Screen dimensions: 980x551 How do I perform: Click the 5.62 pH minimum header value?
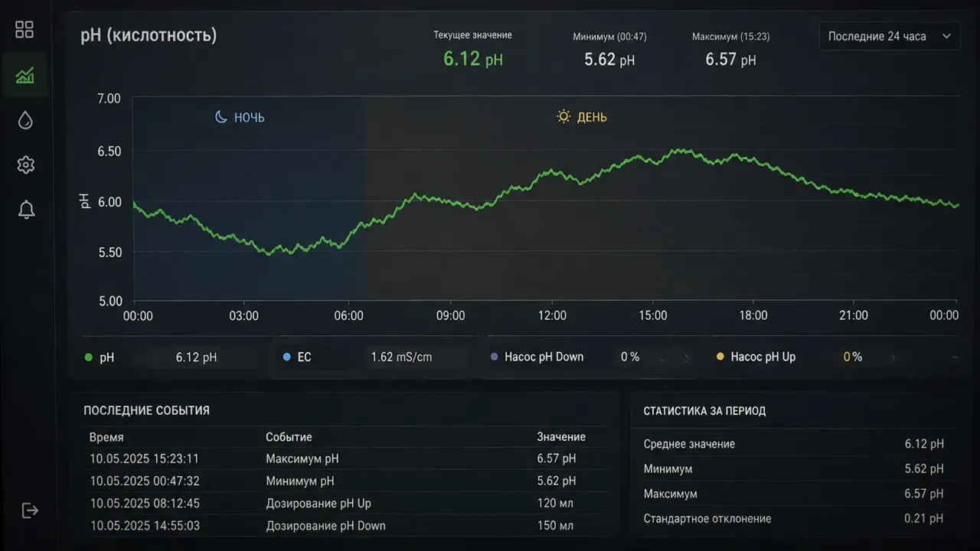coord(609,60)
